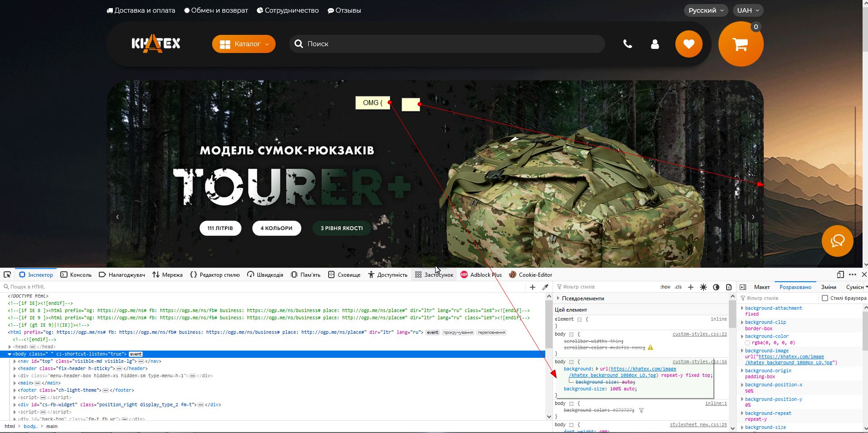Expand the head node
Screen dimensions: 868x433
10,347
